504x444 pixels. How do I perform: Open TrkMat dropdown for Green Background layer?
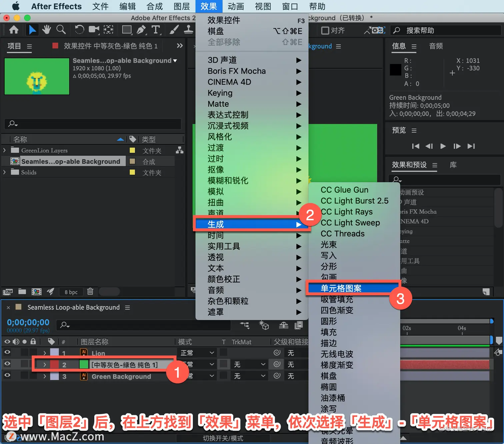[x=249, y=376]
